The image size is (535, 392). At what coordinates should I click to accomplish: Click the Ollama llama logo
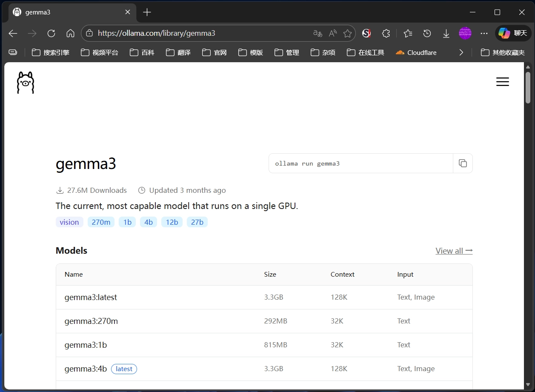click(26, 82)
